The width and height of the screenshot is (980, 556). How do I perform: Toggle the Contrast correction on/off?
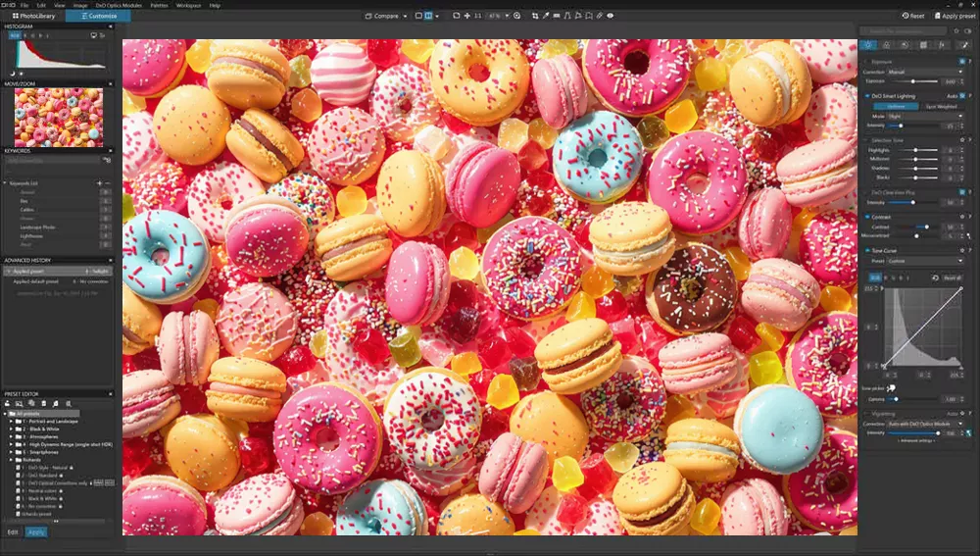(867, 216)
